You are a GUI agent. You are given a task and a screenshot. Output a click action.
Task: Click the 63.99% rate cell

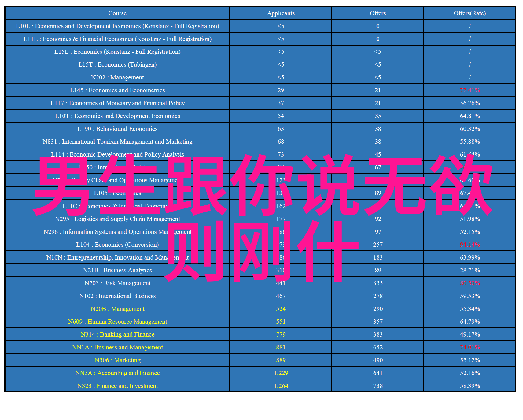click(470, 257)
